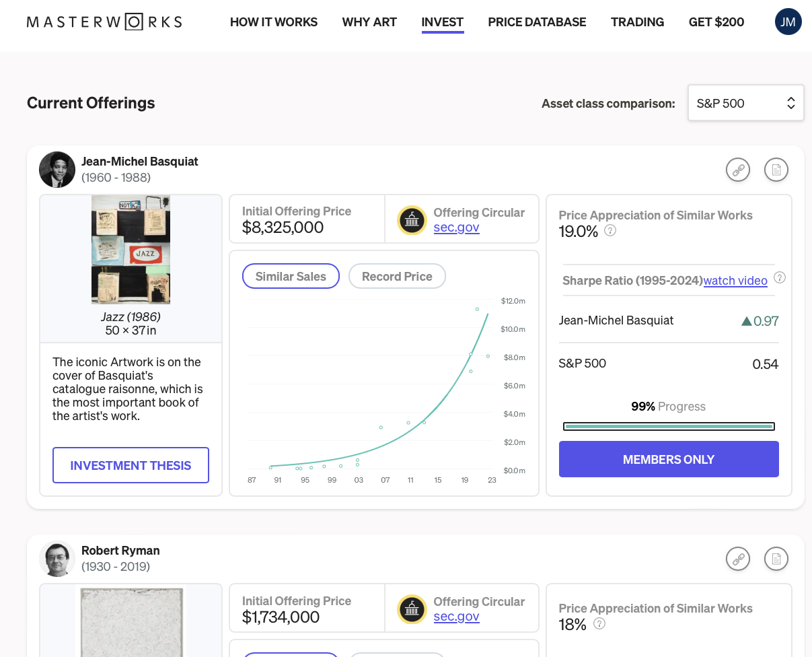Copy link icon on Robert Ryman card
The width and height of the screenshot is (812, 657).
tap(738, 559)
